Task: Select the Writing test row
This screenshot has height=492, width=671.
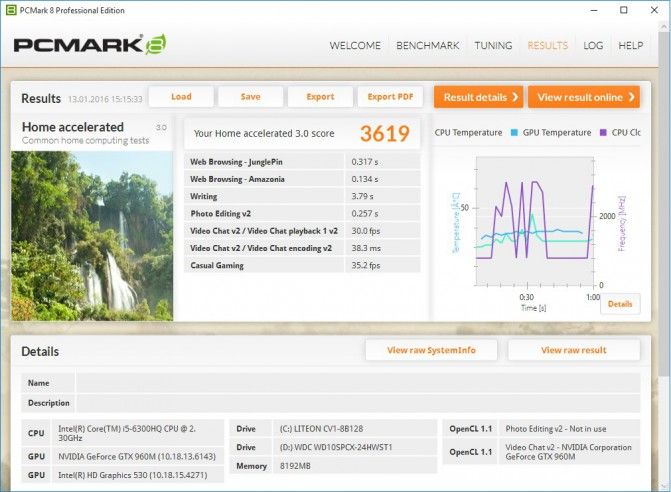Action: click(302, 196)
